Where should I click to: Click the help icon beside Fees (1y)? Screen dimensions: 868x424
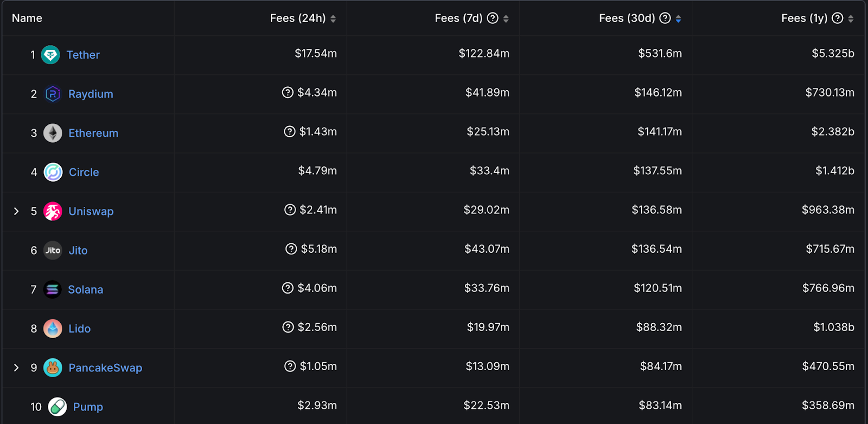pos(838,18)
